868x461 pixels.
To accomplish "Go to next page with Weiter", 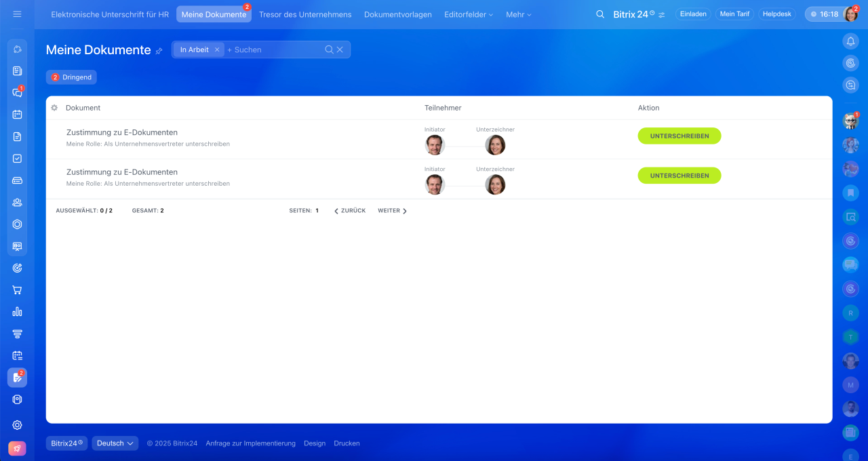I will (x=393, y=211).
